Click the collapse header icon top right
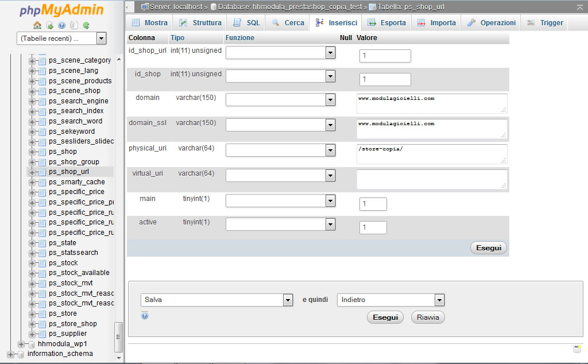588x364 pixels. point(580,7)
